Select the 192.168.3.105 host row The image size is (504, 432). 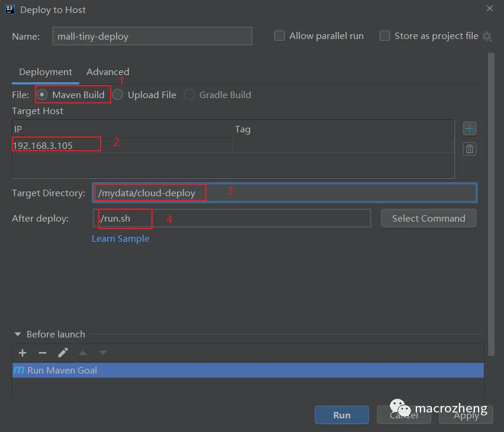click(x=233, y=145)
